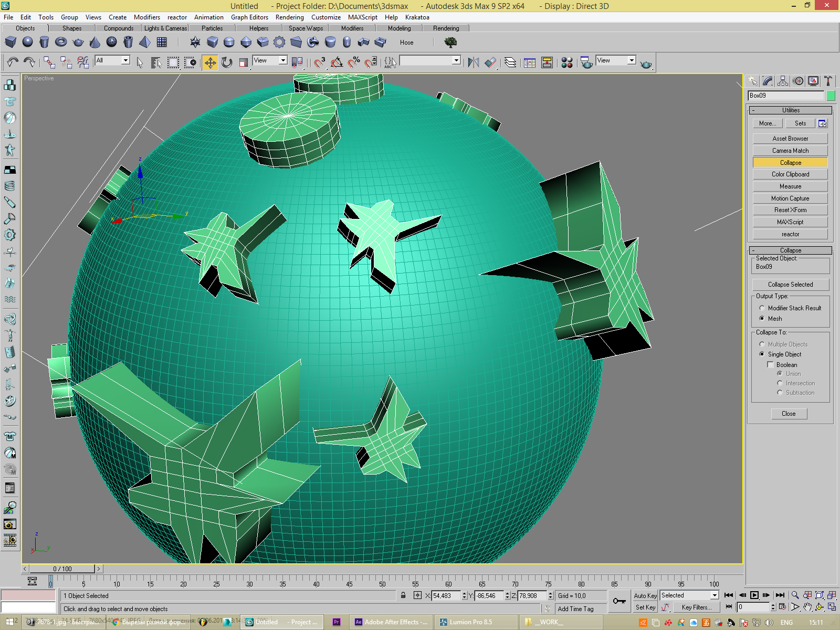Image resolution: width=840 pixels, height=630 pixels.
Task: Choose the Mesh output type radio button
Action: 762,319
